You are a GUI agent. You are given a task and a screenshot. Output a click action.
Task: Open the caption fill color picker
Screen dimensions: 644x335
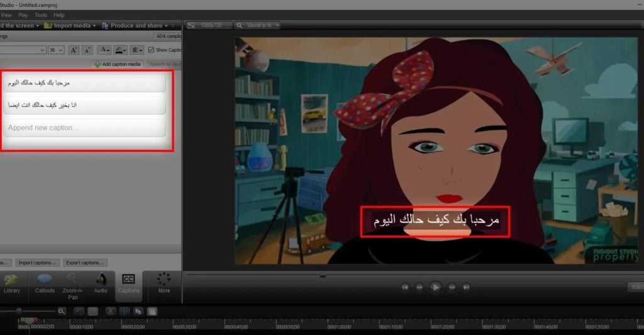click(120, 50)
